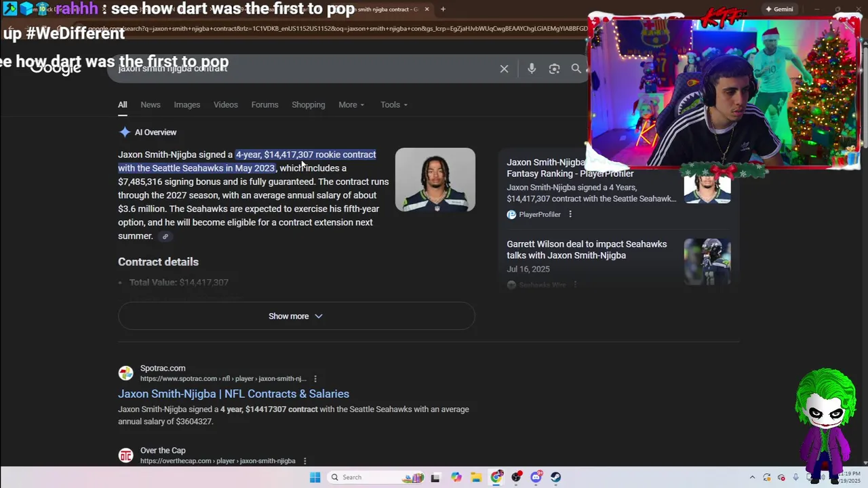Click the PlayerProfiler source name
Viewport: 868px width, 488px height.
coord(540,214)
